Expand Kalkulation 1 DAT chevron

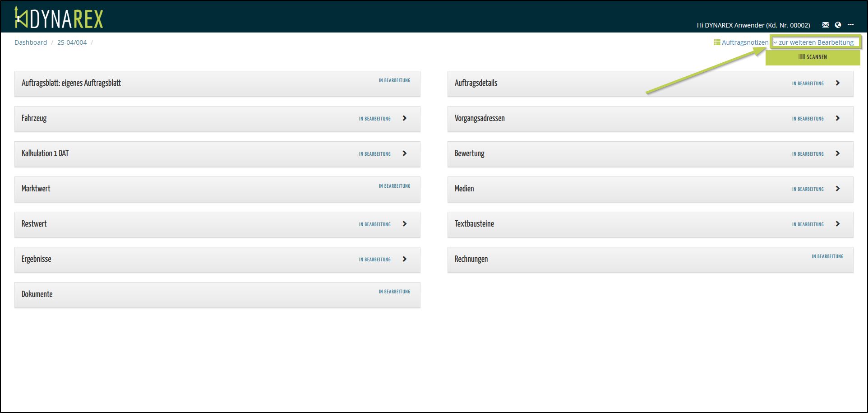[x=405, y=153]
